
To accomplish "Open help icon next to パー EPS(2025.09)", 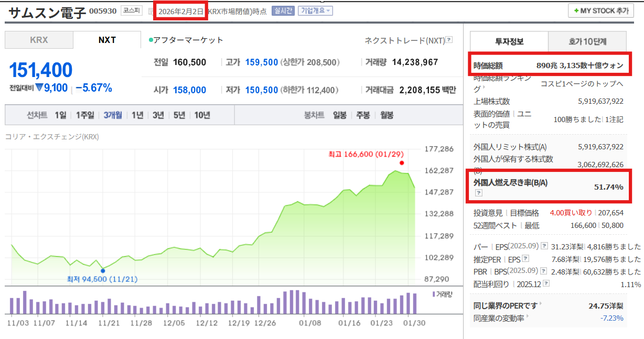I will tap(544, 246).
